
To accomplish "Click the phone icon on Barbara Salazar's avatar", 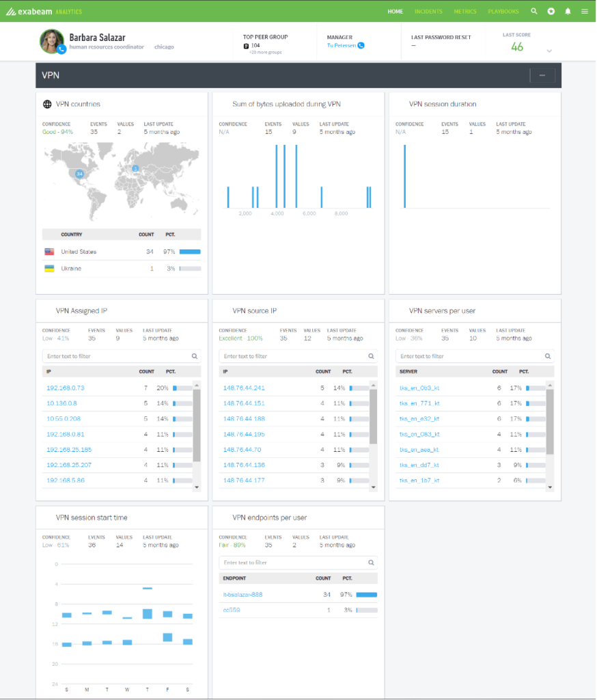I will 61,48.
